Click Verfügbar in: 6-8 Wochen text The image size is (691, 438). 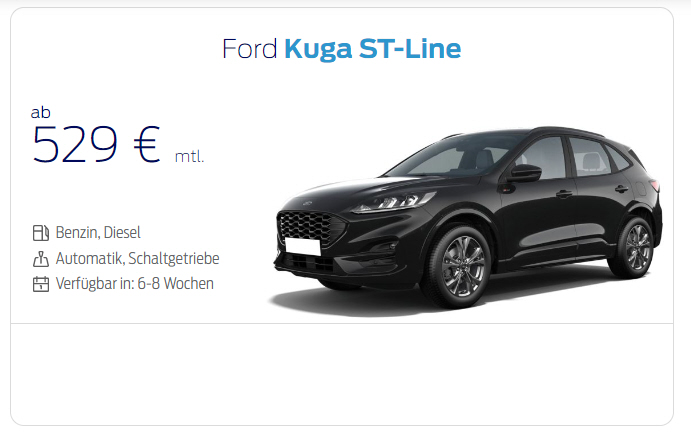134,284
